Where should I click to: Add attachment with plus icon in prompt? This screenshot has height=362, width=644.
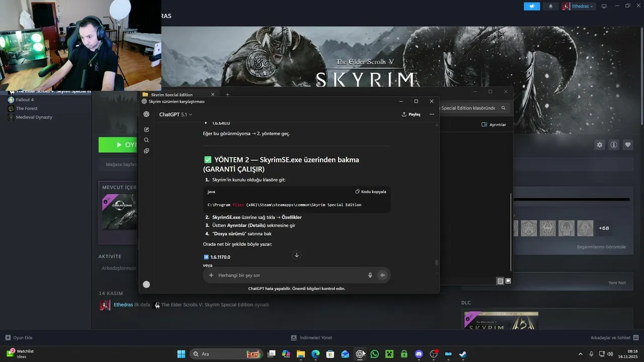point(211,275)
